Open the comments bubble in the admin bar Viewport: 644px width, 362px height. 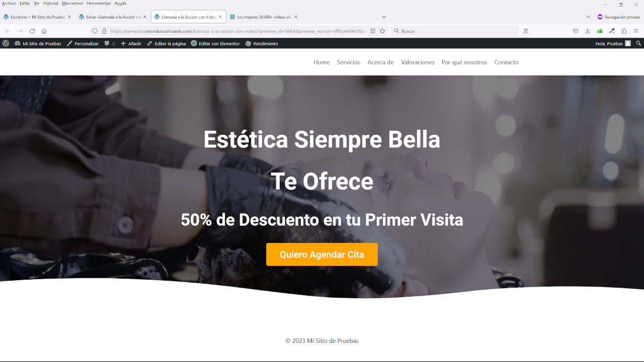[x=109, y=44]
